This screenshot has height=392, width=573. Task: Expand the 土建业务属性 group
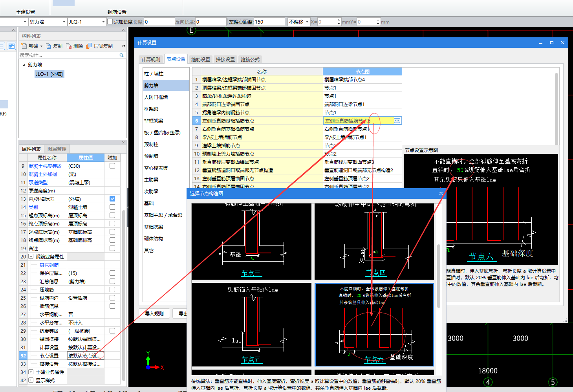(x=31, y=372)
